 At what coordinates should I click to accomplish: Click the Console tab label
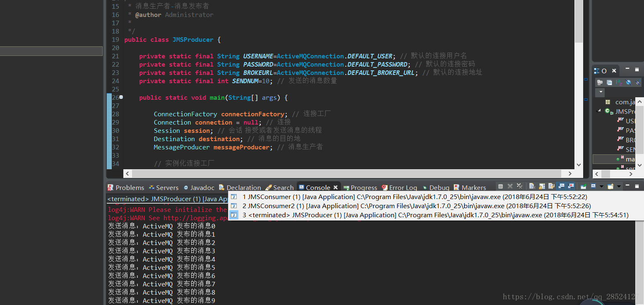(x=318, y=187)
